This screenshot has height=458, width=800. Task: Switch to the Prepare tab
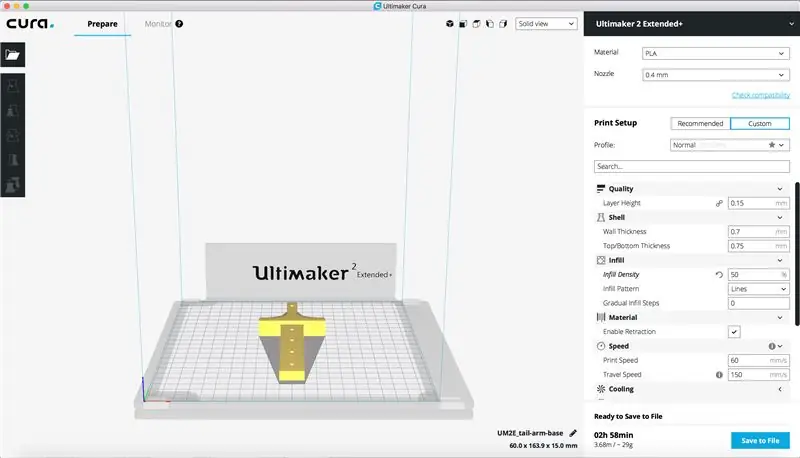102,23
